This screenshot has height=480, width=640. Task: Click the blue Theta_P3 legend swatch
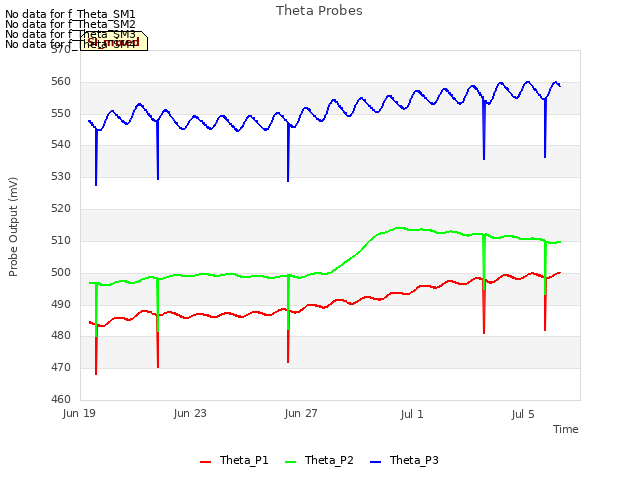pyautogui.click(x=375, y=462)
